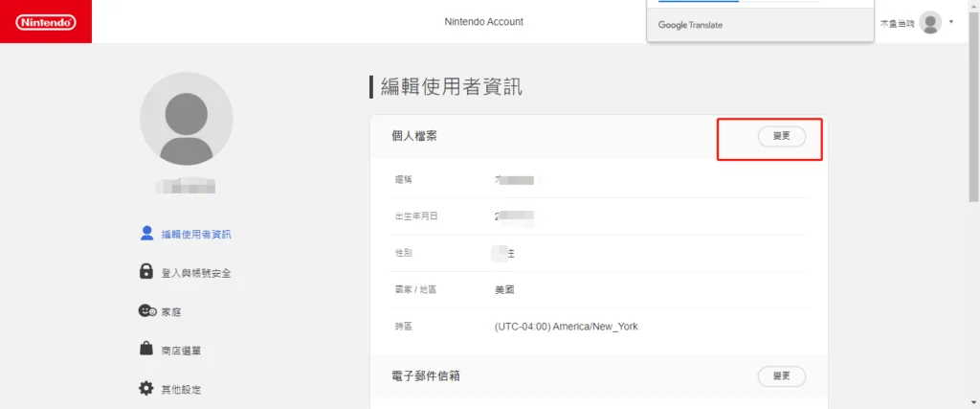980x409 pixels.
Task: Click the 電子郵件信箱 section title
Action: tap(426, 375)
